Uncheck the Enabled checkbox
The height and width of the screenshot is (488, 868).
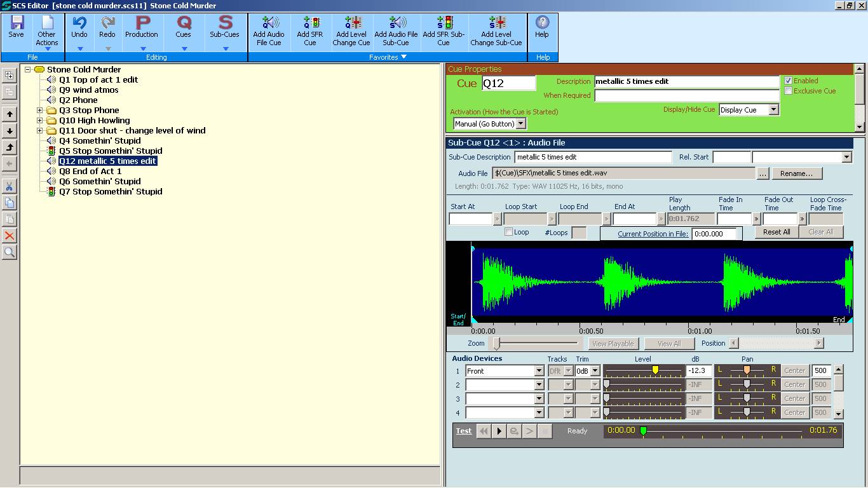tap(788, 81)
